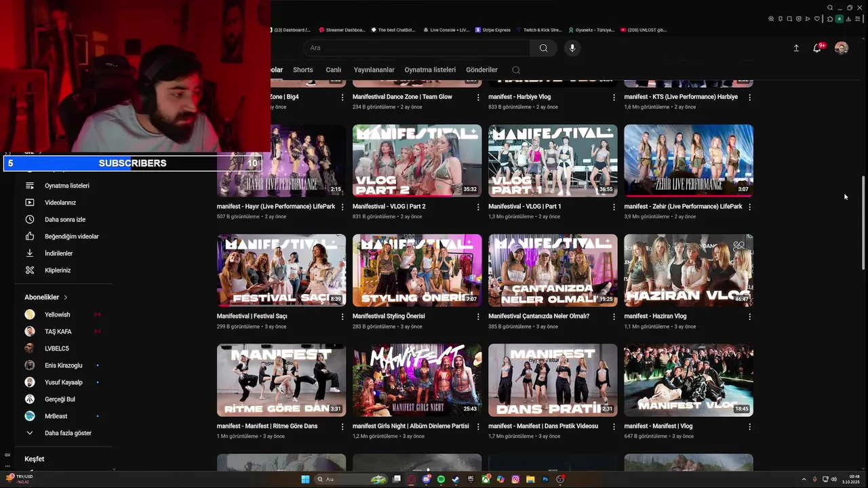Screen dimensions: 868x488
Task: Play the Dans Pratik video thumbnail
Action: point(553,380)
